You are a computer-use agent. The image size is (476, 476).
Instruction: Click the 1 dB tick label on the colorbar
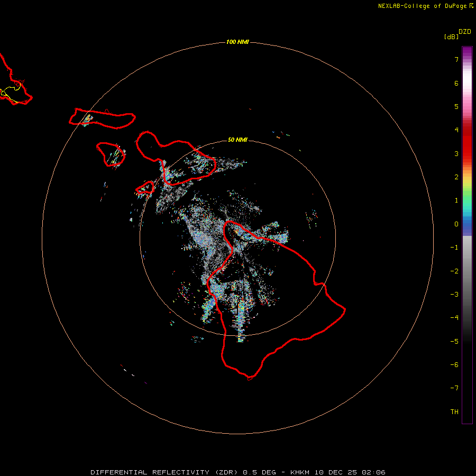[x=456, y=200]
